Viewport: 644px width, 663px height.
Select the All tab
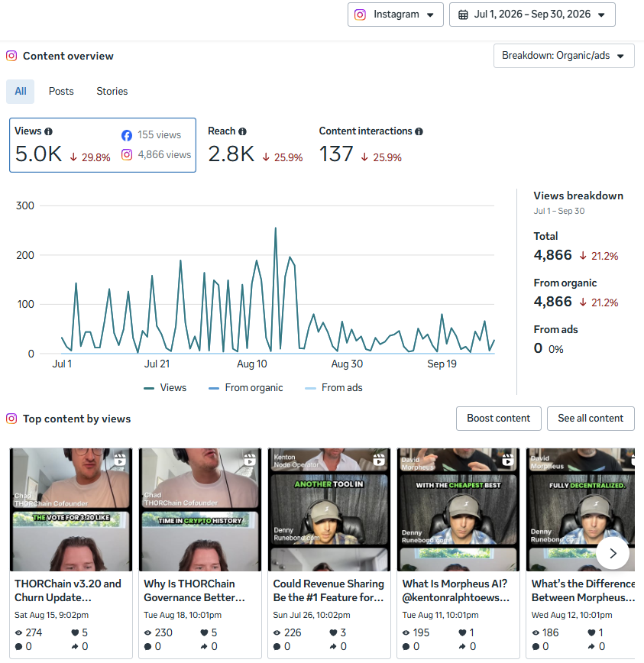[x=21, y=92]
